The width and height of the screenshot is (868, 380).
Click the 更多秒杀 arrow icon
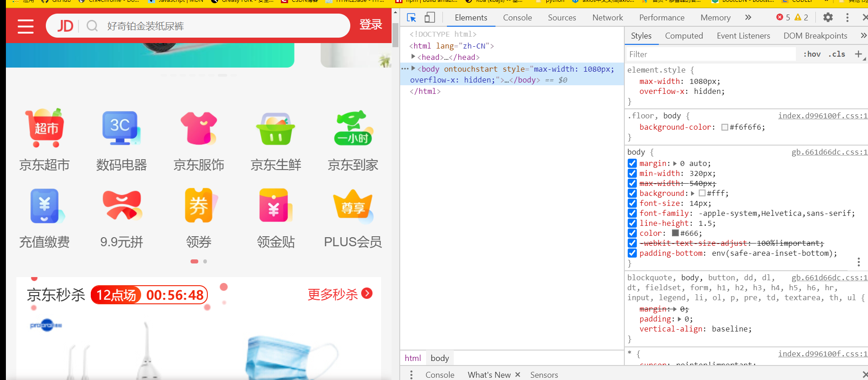(x=367, y=293)
